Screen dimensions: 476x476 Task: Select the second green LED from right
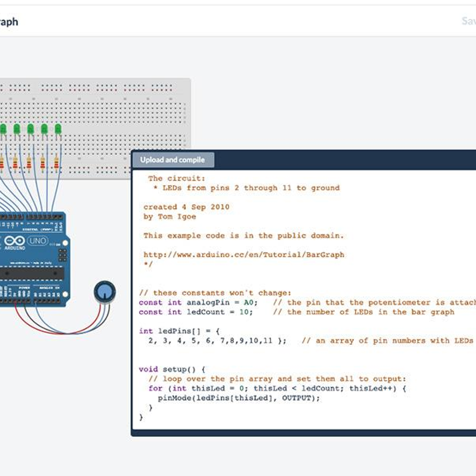(x=44, y=129)
